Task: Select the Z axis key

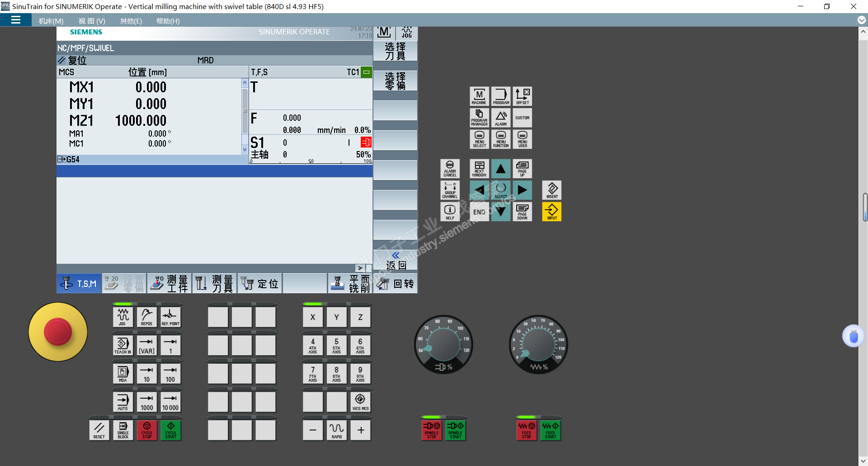Action: [x=360, y=317]
